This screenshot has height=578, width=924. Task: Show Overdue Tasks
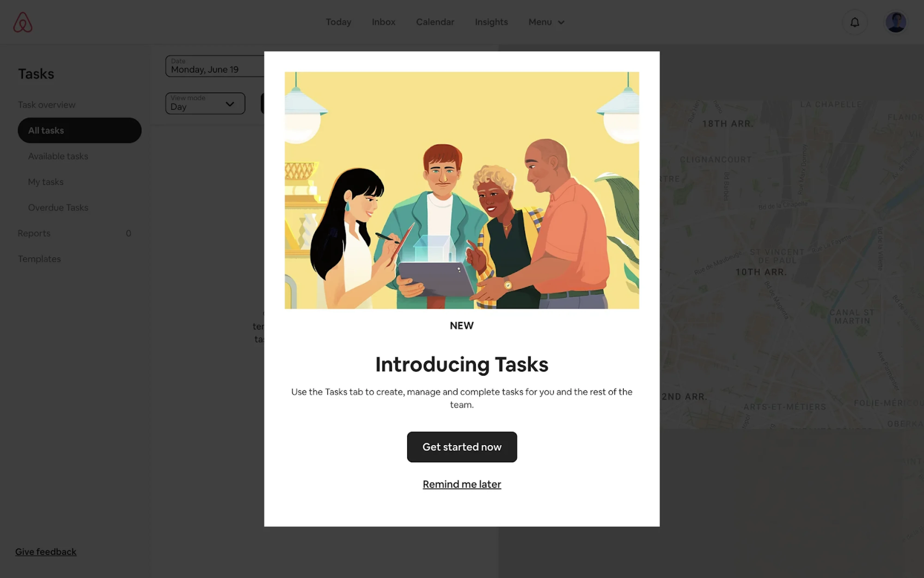58,207
